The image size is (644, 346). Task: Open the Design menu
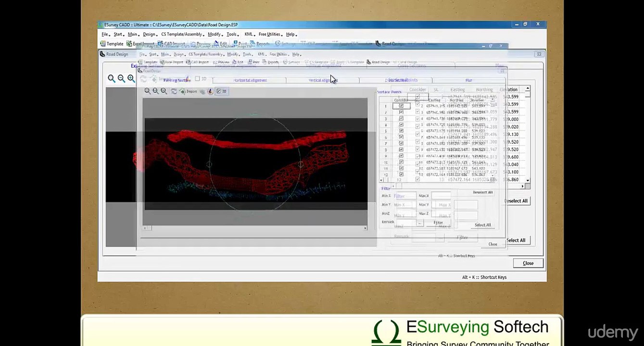point(150,35)
